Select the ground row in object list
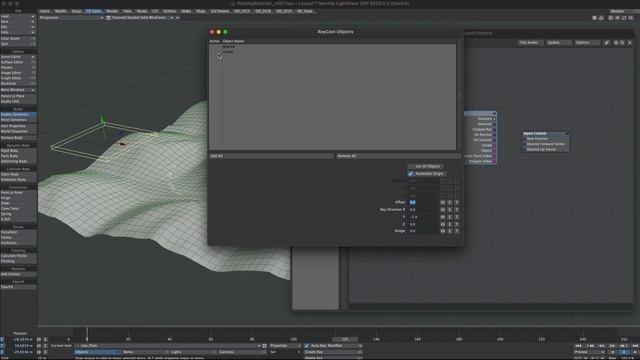Image resolution: width=640 pixels, height=360 pixels. (333, 47)
